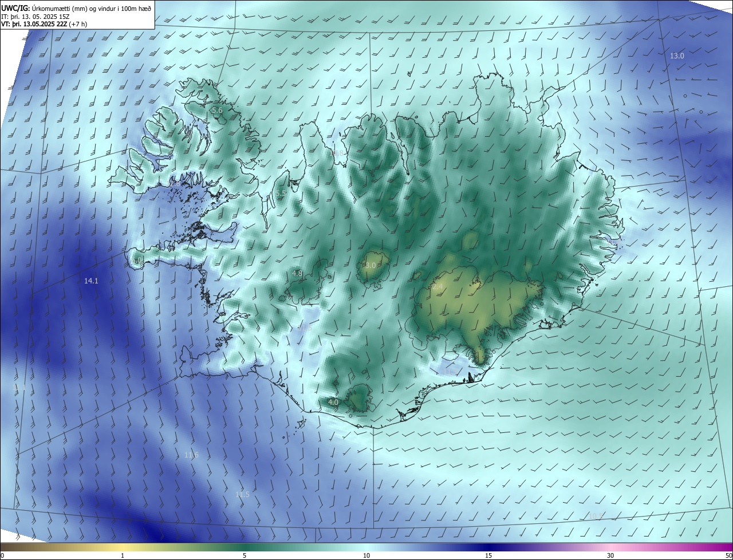This screenshot has width=733, height=560.
Task: Click the 3.0 value on the small central glacier
Action: (x=371, y=265)
